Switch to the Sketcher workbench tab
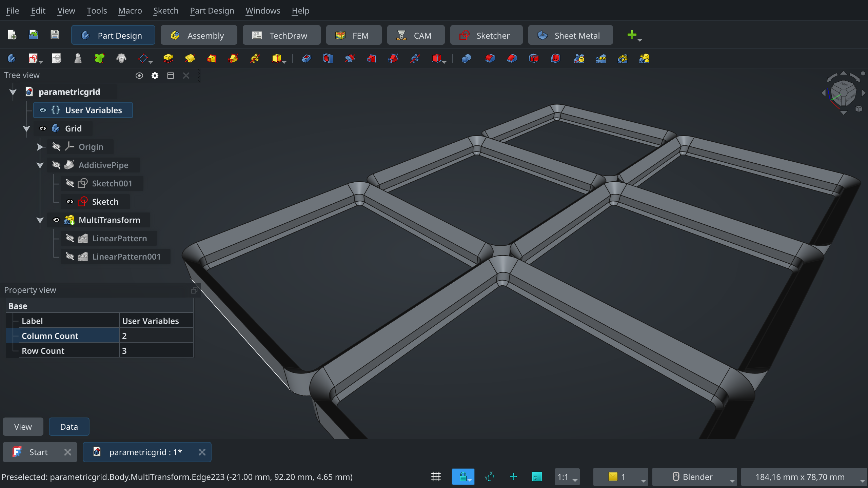Viewport: 868px width, 488px height. tap(486, 35)
